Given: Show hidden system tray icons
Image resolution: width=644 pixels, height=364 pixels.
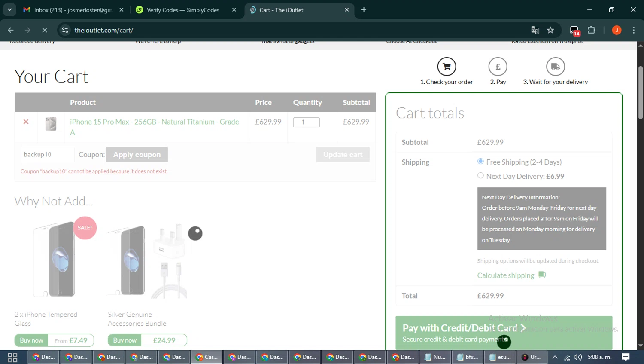Looking at the screenshot, I should coord(555,357).
